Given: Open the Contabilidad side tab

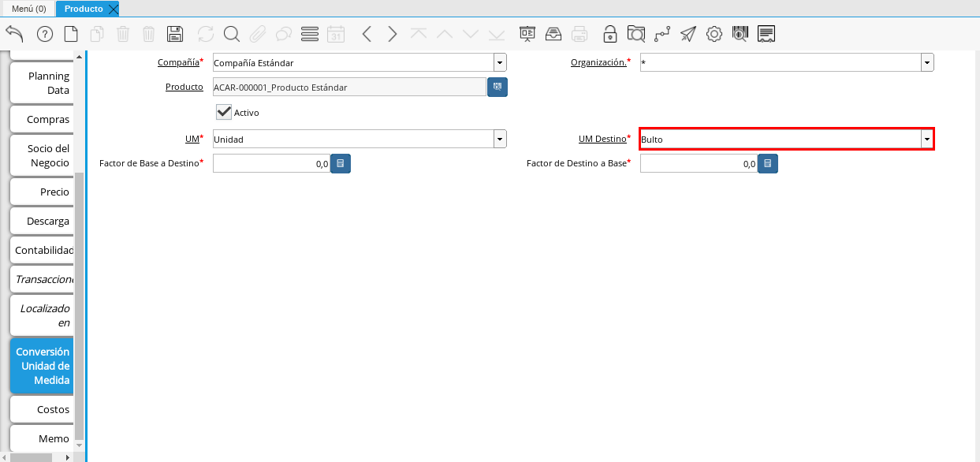Looking at the screenshot, I should (x=42, y=250).
